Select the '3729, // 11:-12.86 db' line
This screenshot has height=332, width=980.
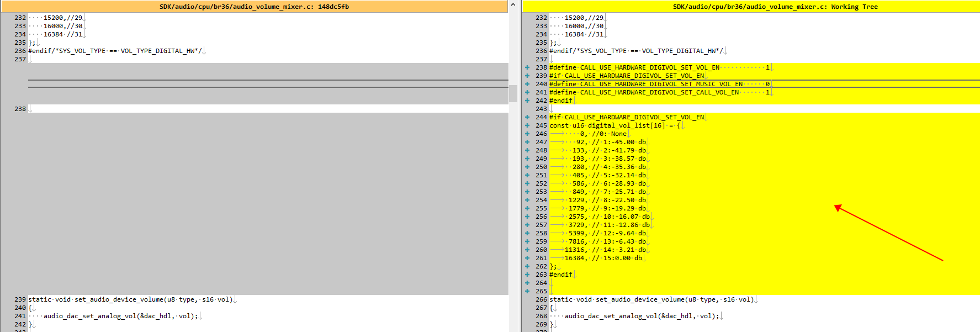(x=609, y=225)
